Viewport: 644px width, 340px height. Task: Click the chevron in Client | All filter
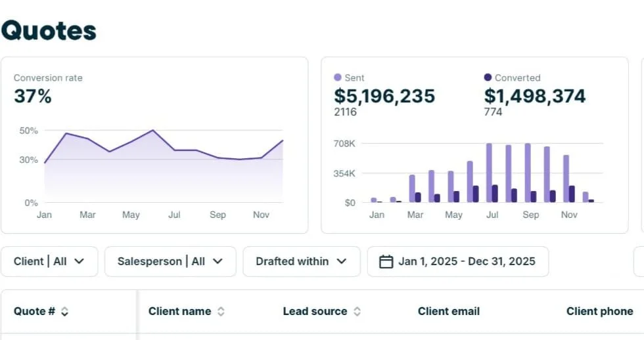pos(80,261)
